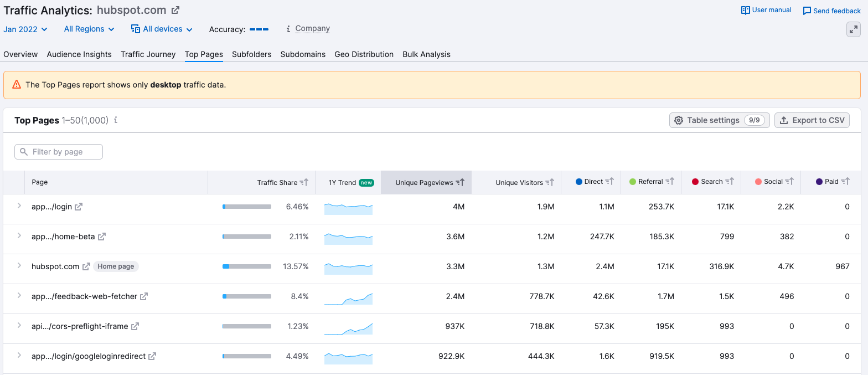868x375 pixels.
Task: Open cors-preflight-iframe external link icon
Action: click(x=135, y=326)
